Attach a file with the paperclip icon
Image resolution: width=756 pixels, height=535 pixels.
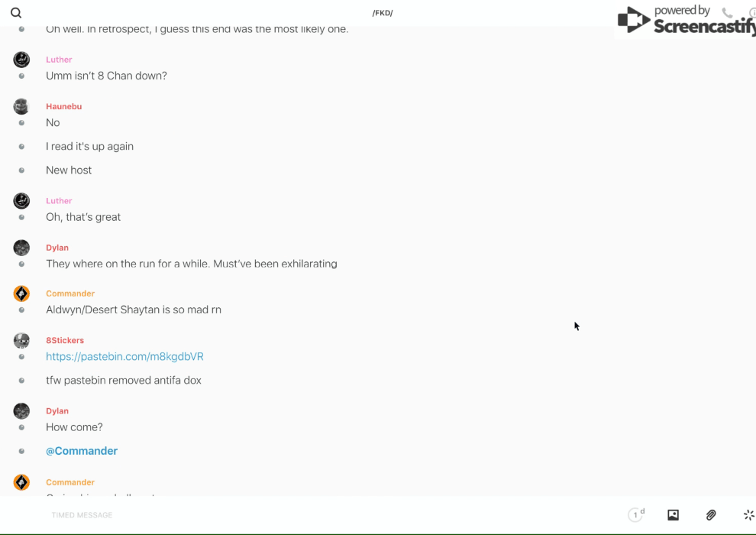pyautogui.click(x=711, y=515)
